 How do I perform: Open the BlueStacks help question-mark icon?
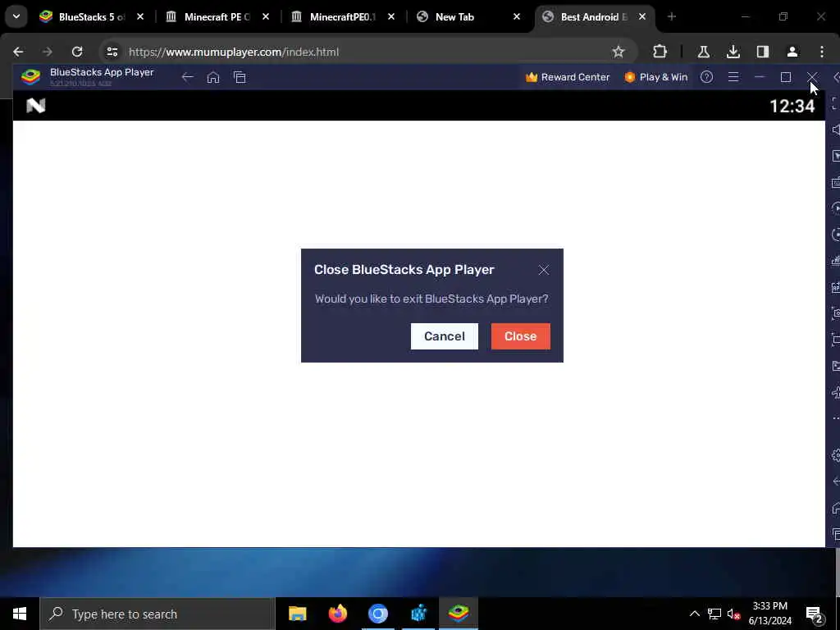706,77
